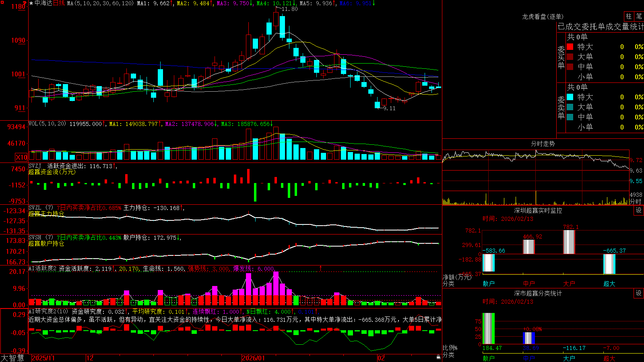Click the small red square icon at the top-left corner
This screenshot has width=644, height=362.
pyautogui.click(x=2, y=2)
